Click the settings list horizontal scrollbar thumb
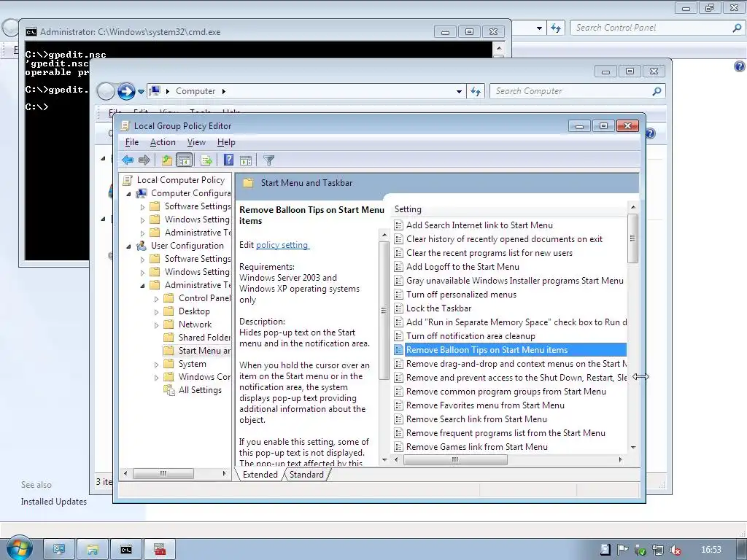This screenshot has width=747, height=560. 455,459
